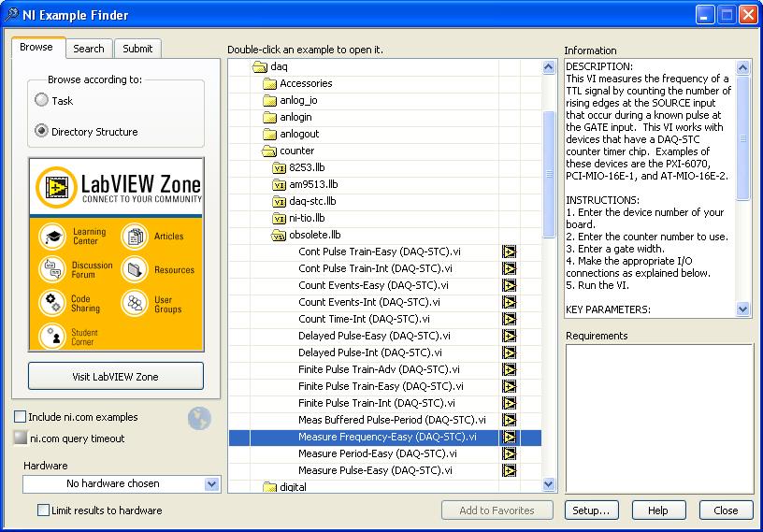Collapse the obsolete.llb library node
The height and width of the screenshot is (532, 763).
coord(279,235)
